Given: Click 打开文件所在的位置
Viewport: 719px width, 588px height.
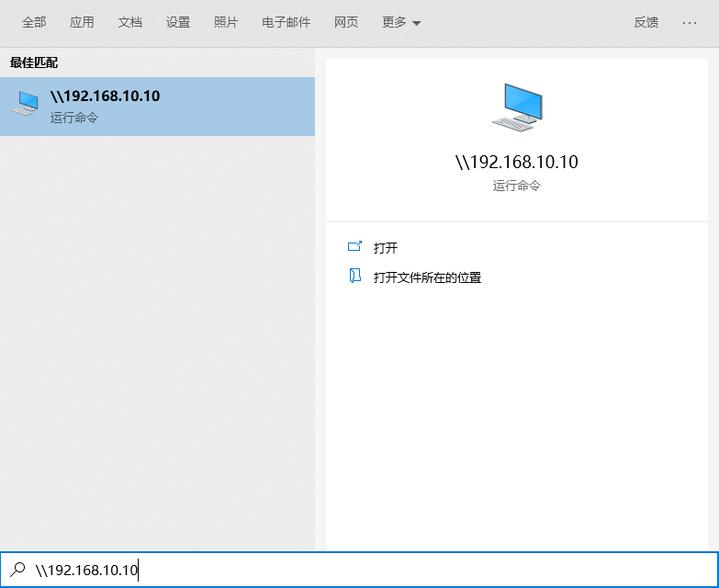Looking at the screenshot, I should pos(427,277).
